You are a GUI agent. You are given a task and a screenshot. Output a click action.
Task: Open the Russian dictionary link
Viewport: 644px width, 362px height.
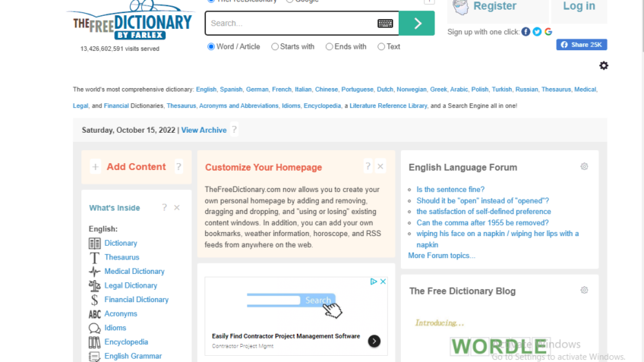point(526,89)
